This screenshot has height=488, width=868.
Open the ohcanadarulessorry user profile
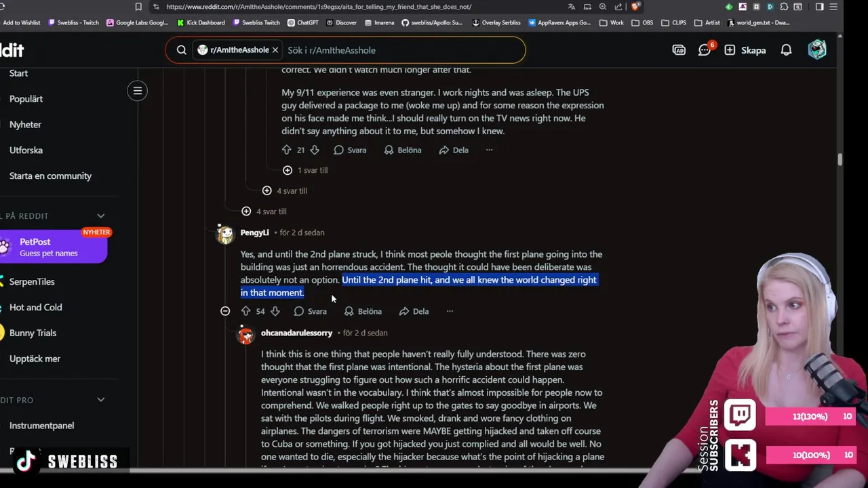tap(296, 333)
